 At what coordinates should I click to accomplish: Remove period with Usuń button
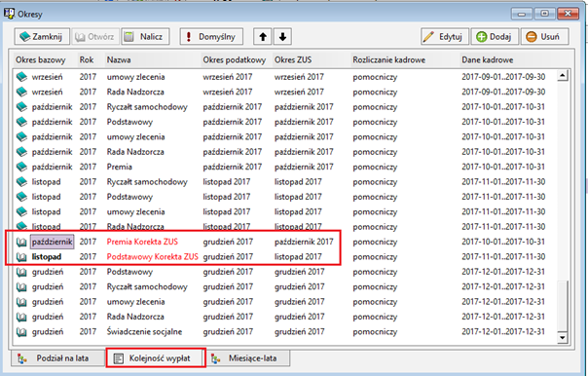(x=544, y=37)
